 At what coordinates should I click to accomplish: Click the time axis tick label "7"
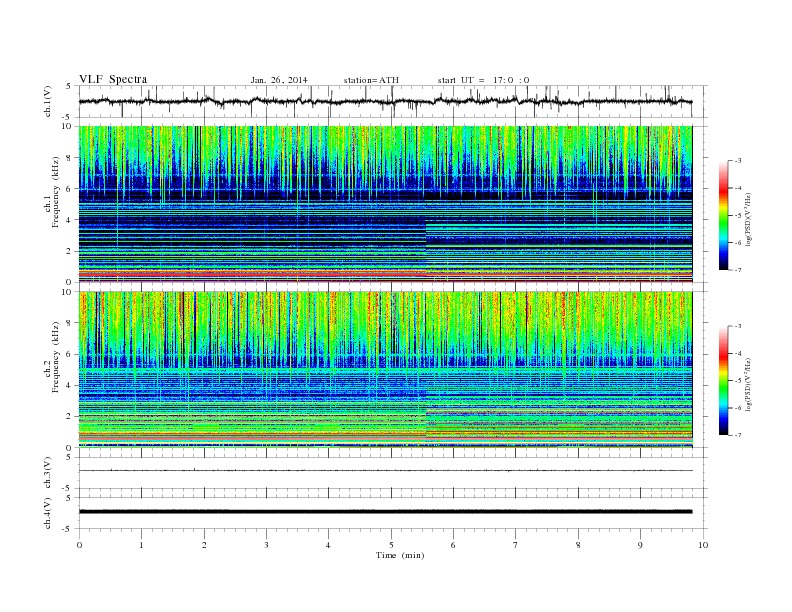pyautogui.click(x=516, y=545)
